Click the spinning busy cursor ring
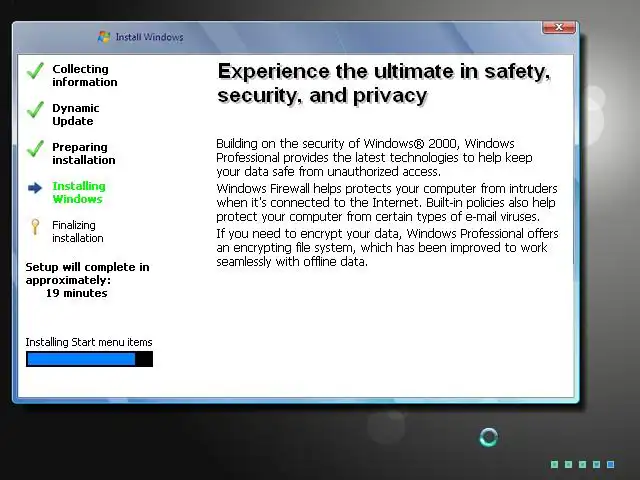 (489, 437)
